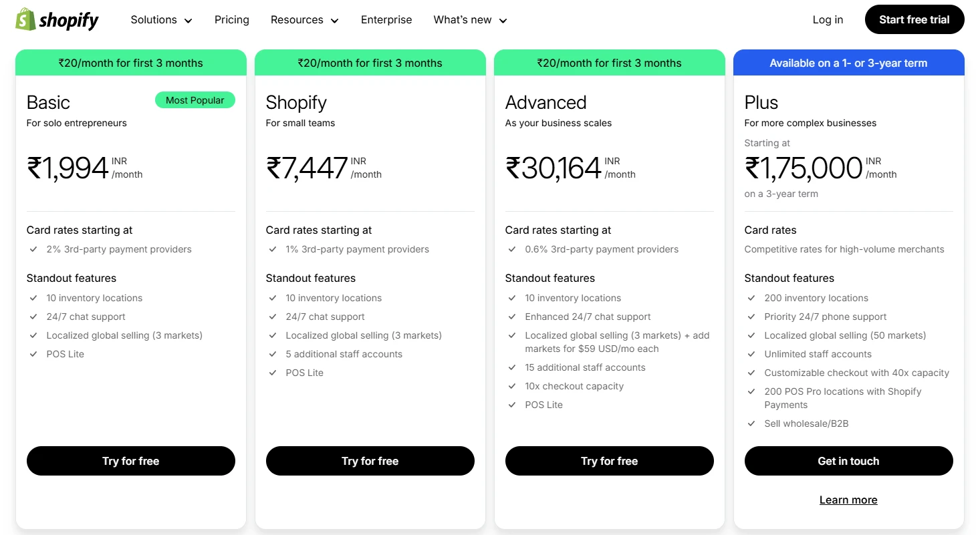
Task: Open the Resources dropdown menu
Action: click(x=304, y=20)
